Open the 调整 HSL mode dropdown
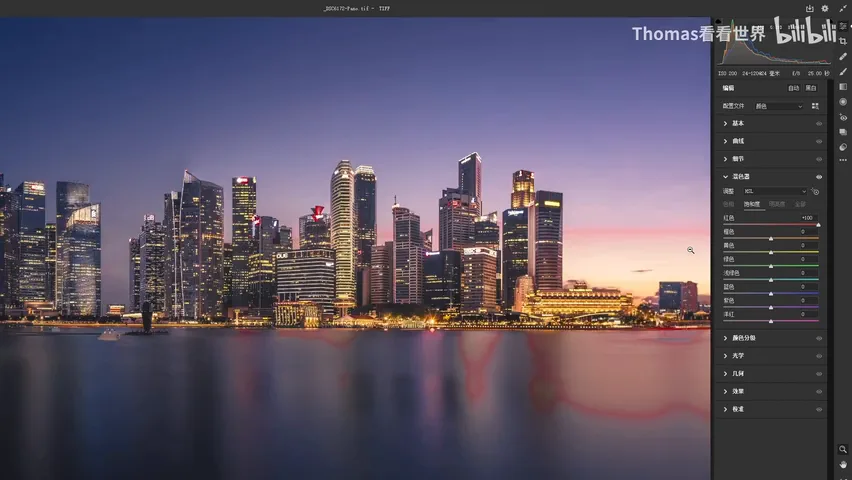This screenshot has width=852, height=480. (x=775, y=191)
